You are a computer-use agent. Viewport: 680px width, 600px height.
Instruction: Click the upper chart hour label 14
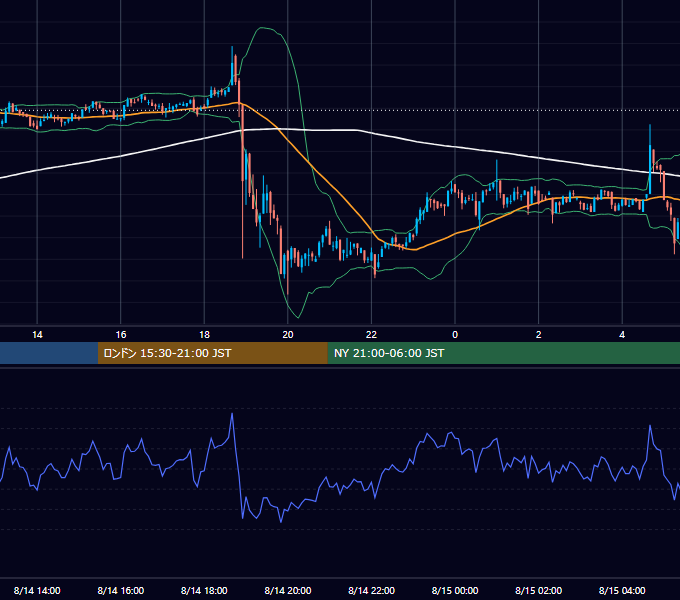[37, 335]
